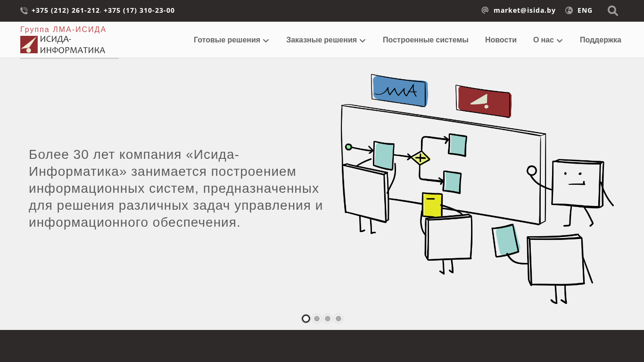Open О нас menu

(544, 40)
